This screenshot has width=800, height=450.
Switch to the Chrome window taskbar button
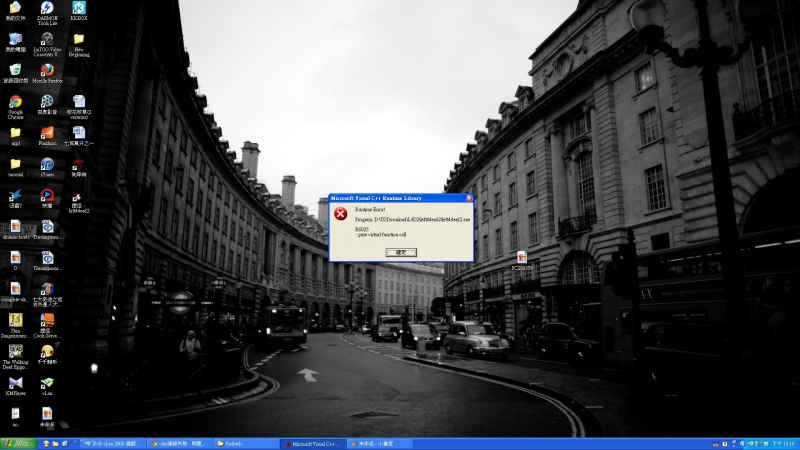(x=179, y=444)
